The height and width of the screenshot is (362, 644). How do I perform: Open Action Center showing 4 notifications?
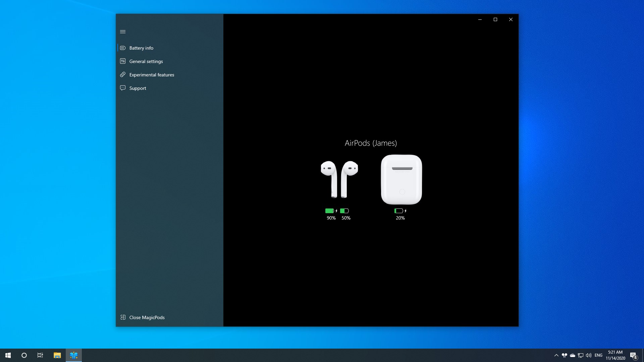634,355
